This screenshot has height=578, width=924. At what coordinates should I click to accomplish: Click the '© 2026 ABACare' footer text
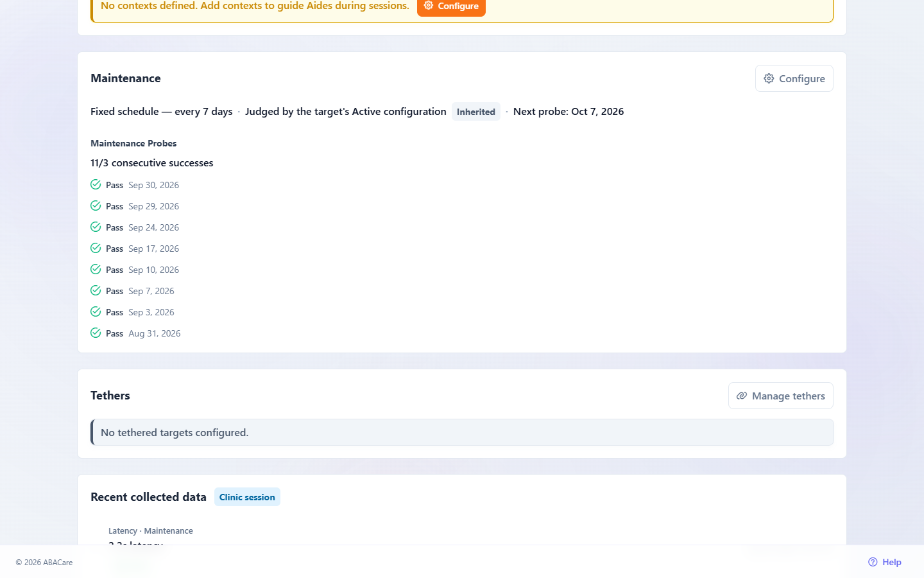(x=44, y=563)
